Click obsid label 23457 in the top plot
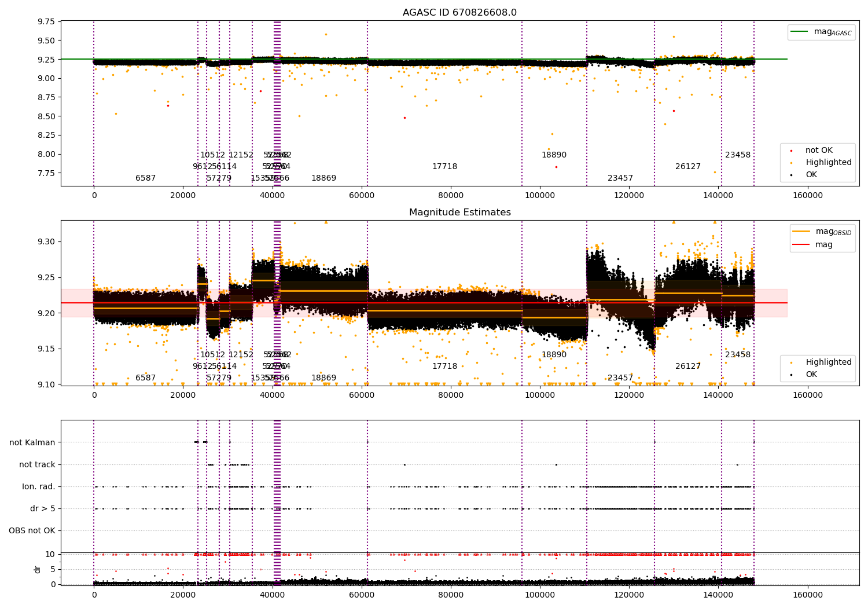The image size is (868, 608). pyautogui.click(x=620, y=178)
